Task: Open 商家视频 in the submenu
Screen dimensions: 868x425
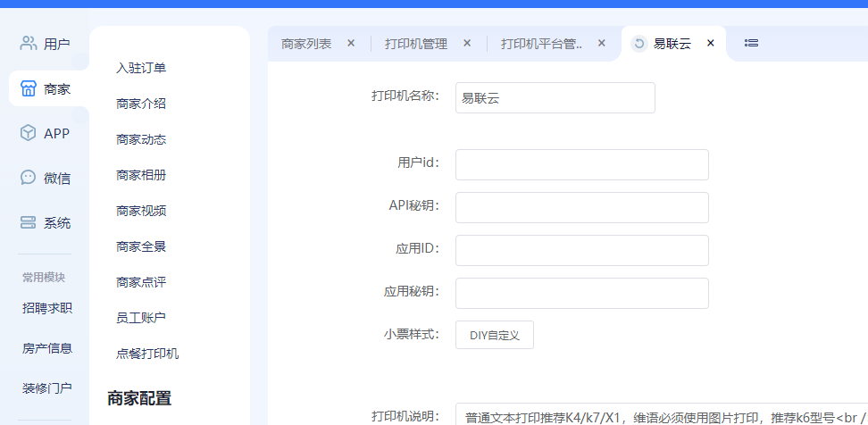Action: point(141,211)
